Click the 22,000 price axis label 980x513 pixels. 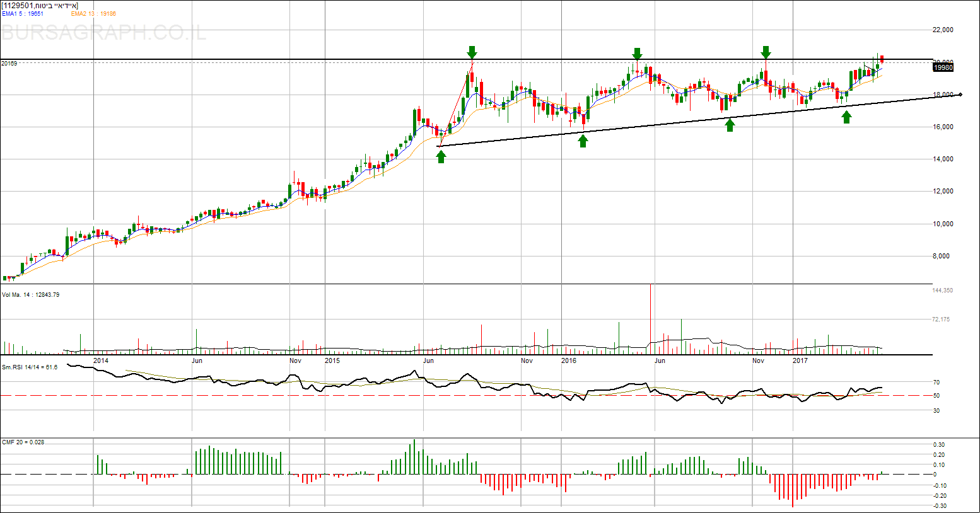[943, 30]
